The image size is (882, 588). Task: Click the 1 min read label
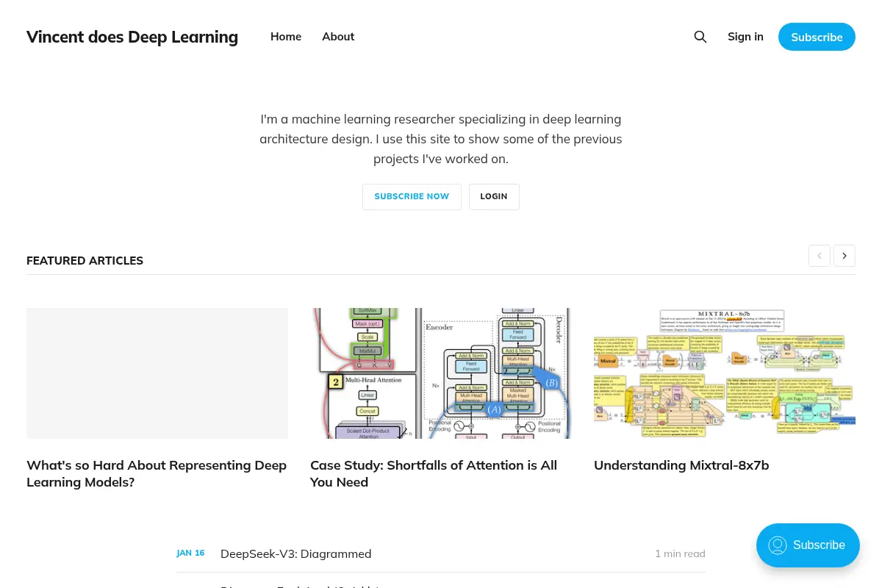pyautogui.click(x=680, y=553)
